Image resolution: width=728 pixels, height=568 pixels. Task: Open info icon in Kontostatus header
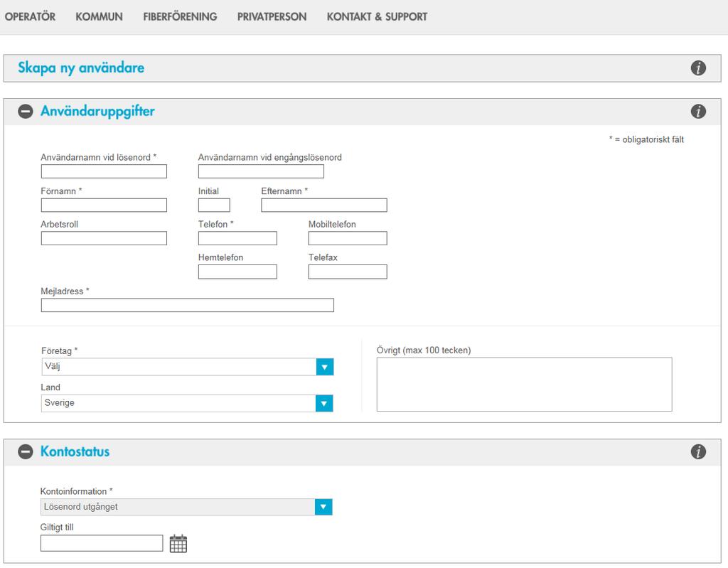coord(698,451)
